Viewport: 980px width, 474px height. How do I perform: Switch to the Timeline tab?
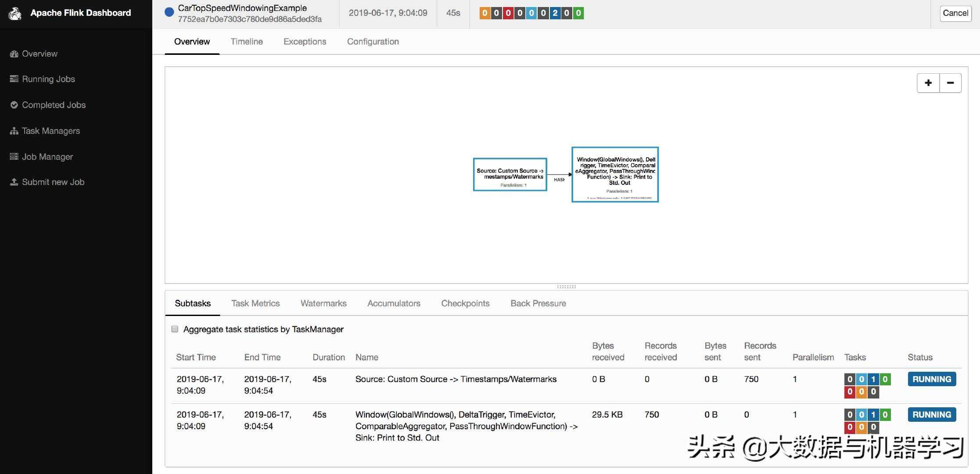(247, 42)
